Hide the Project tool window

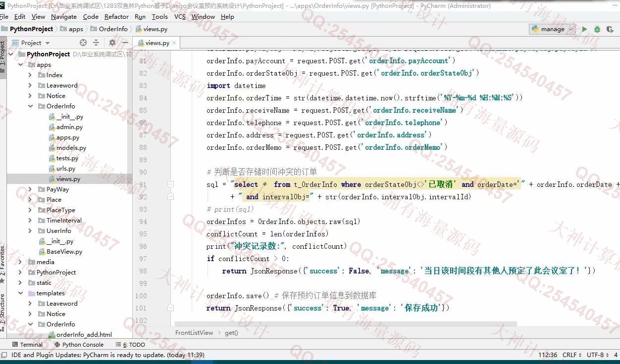pyautogui.click(x=125, y=43)
